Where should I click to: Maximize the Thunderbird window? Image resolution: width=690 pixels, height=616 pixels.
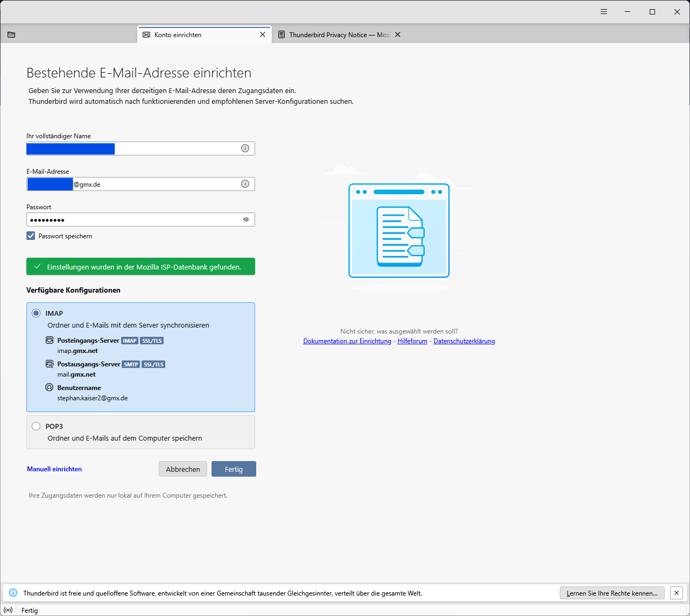pos(652,12)
